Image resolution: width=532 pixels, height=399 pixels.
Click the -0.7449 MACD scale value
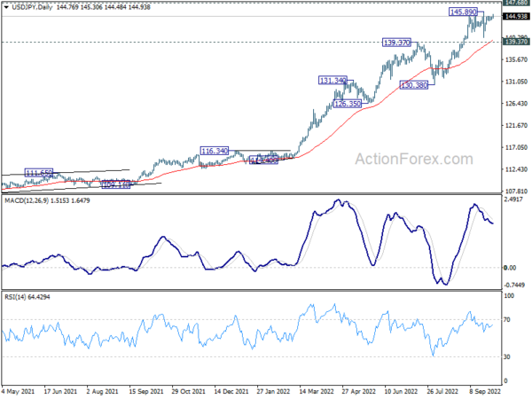tap(514, 286)
